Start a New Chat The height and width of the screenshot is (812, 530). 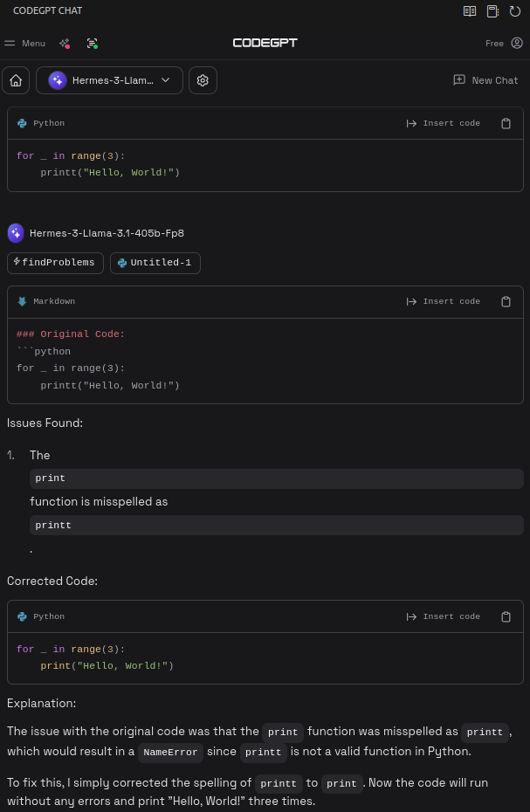(485, 80)
